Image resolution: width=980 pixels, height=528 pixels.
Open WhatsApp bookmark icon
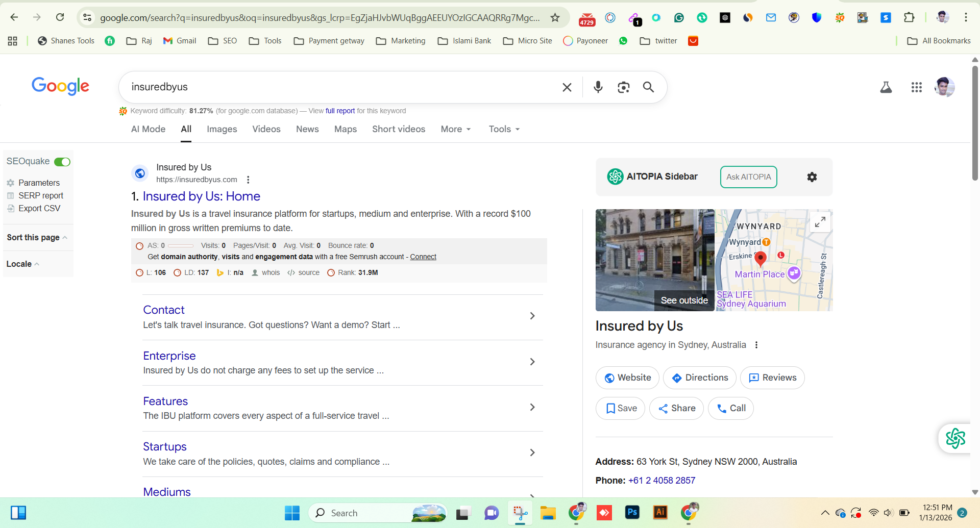pyautogui.click(x=623, y=41)
